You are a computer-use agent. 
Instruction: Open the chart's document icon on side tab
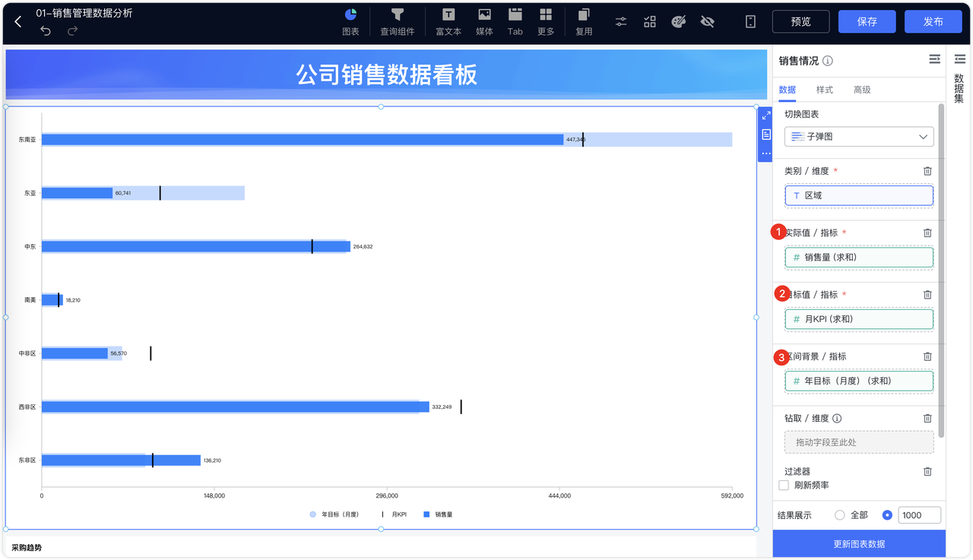coord(766,134)
